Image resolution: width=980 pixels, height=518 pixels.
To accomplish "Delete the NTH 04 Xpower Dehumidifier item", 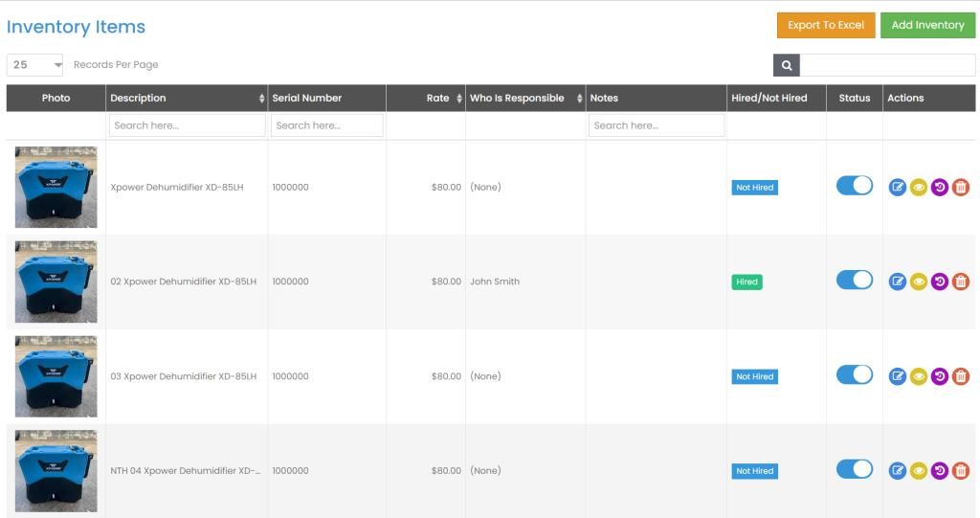I will [961, 470].
